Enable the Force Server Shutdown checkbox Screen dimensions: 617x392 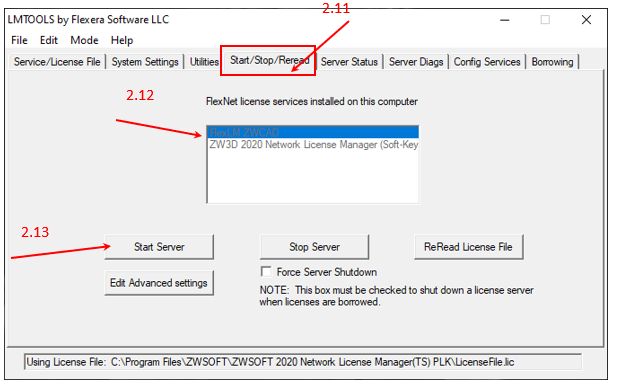(266, 272)
